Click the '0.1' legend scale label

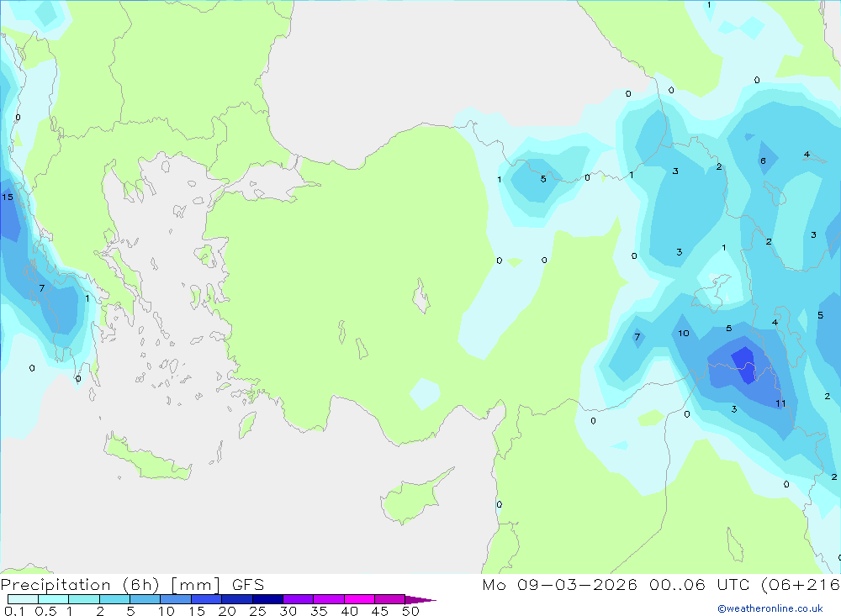tap(14, 611)
